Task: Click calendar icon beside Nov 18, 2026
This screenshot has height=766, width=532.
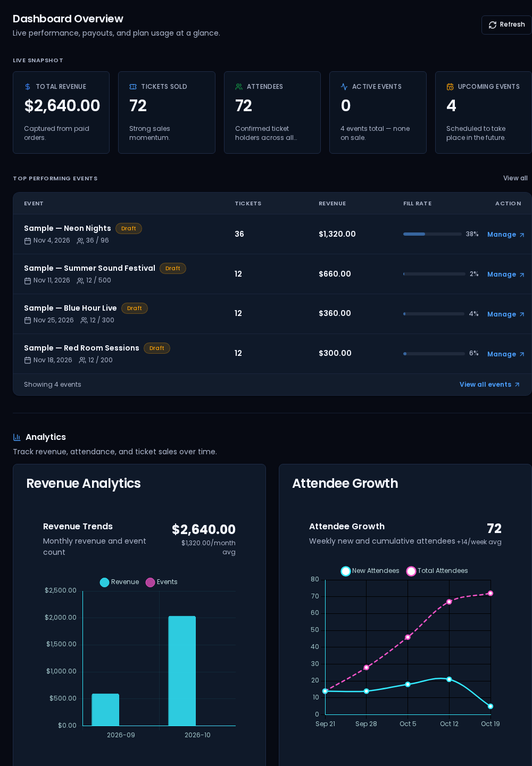Action: pos(28,361)
